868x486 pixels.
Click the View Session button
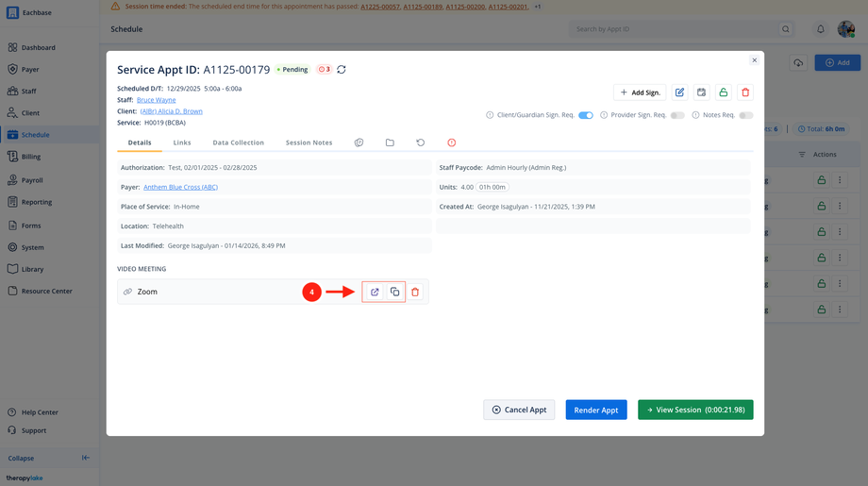coord(695,410)
